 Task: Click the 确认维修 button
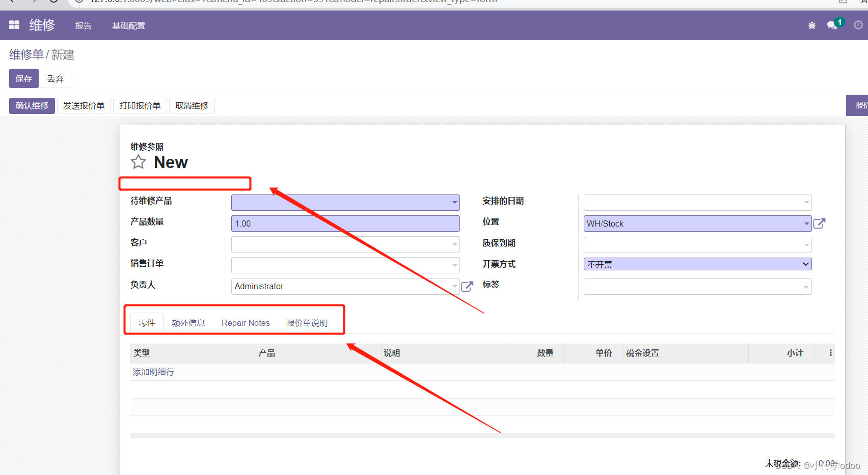pyautogui.click(x=32, y=105)
